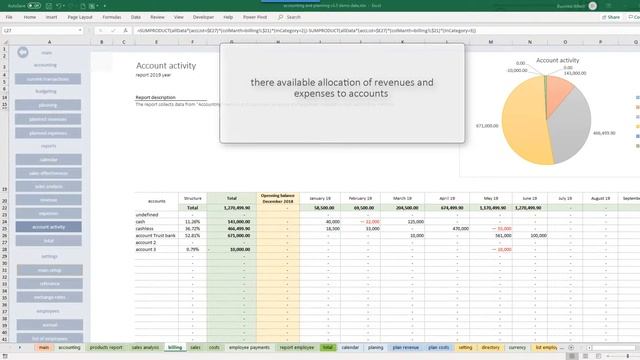Switch to the accounting sheet tab

[x=69, y=347]
